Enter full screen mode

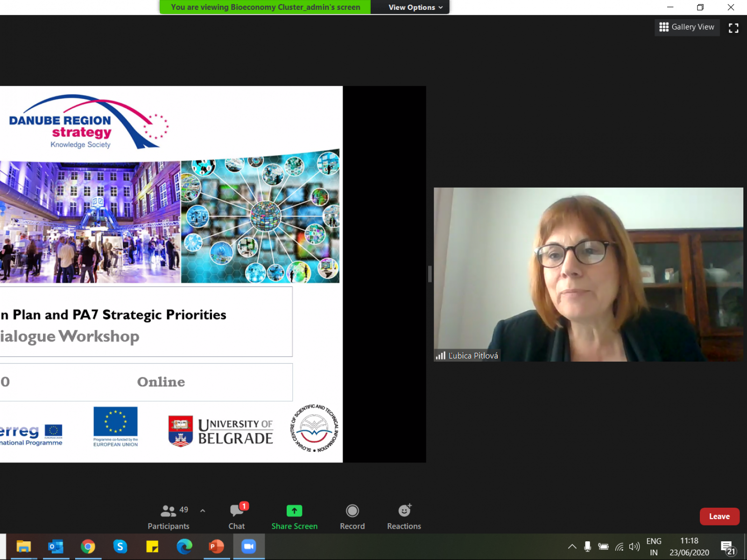733,28
